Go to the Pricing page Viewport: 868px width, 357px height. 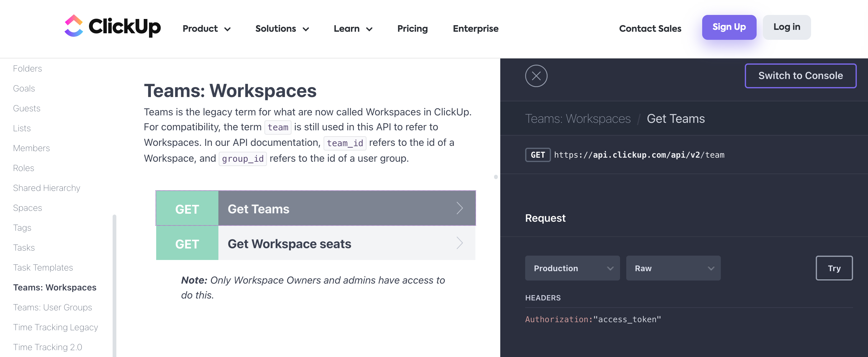412,29
